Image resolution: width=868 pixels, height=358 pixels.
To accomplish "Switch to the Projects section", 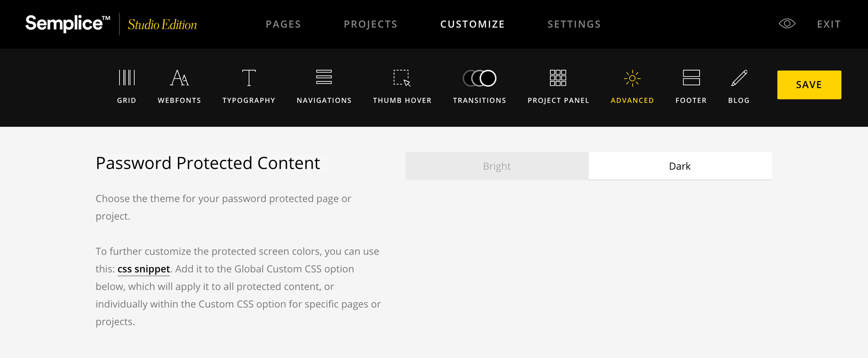I will click(x=371, y=24).
